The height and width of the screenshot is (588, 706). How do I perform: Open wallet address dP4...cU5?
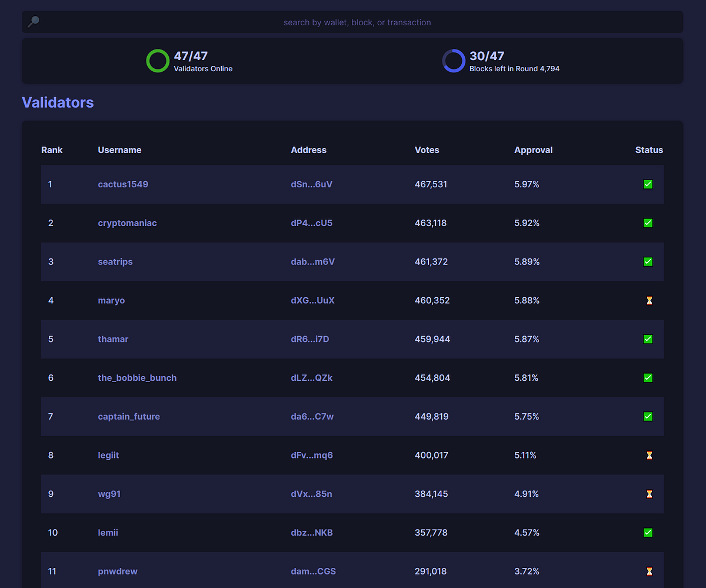[312, 223]
